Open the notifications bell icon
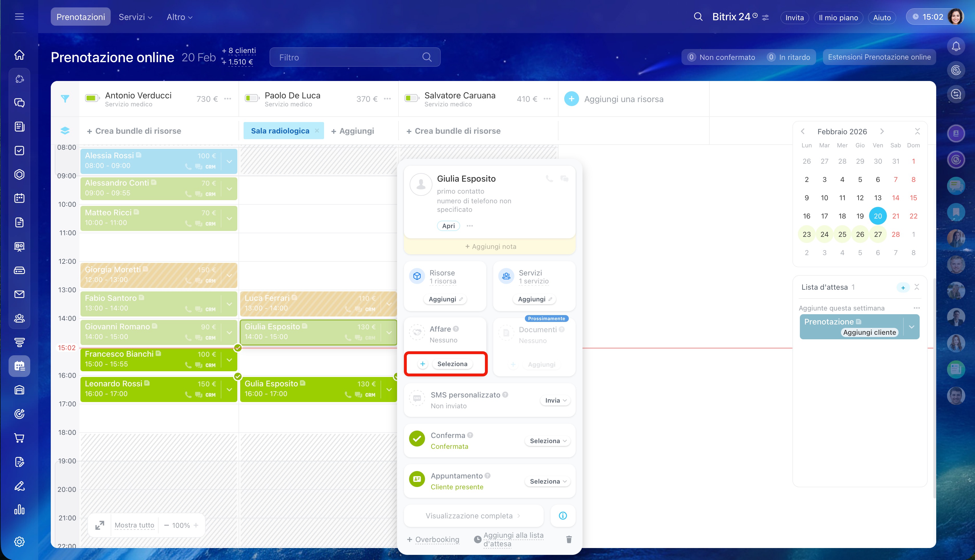Screen dimensions: 975x560 tap(956, 46)
